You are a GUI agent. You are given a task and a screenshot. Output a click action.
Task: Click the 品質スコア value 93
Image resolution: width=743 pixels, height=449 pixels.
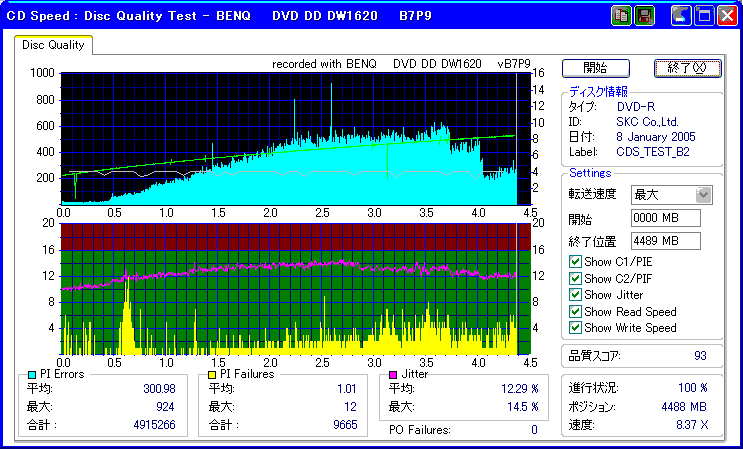(700, 356)
